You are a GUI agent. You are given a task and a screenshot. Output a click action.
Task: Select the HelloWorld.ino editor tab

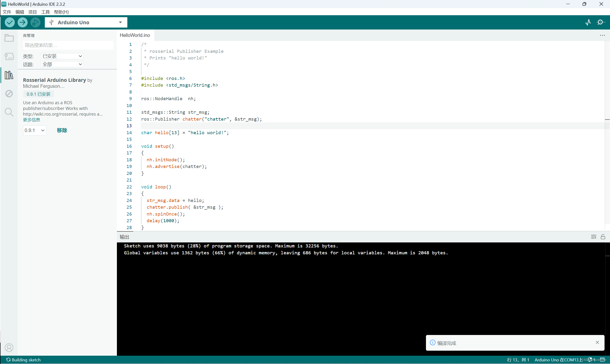pos(135,35)
